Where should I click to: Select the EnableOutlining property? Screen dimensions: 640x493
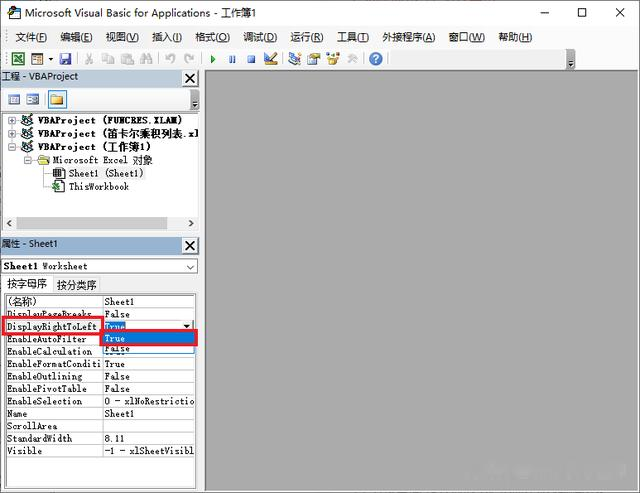[x=54, y=376]
